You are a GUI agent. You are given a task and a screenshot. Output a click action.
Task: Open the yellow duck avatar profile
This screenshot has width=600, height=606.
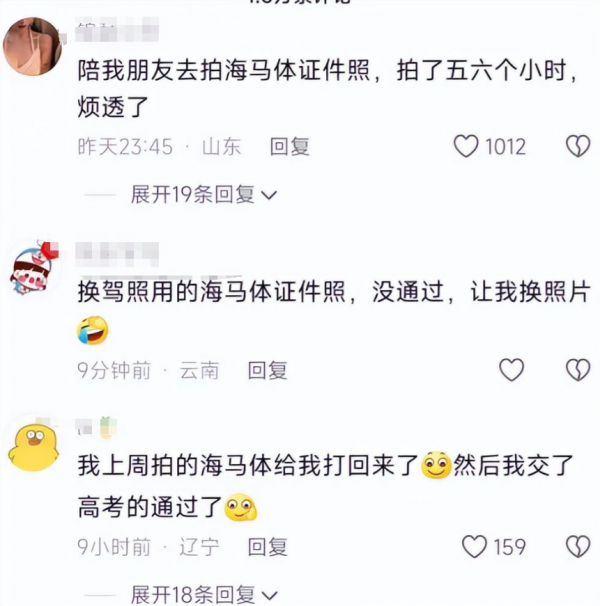33,448
